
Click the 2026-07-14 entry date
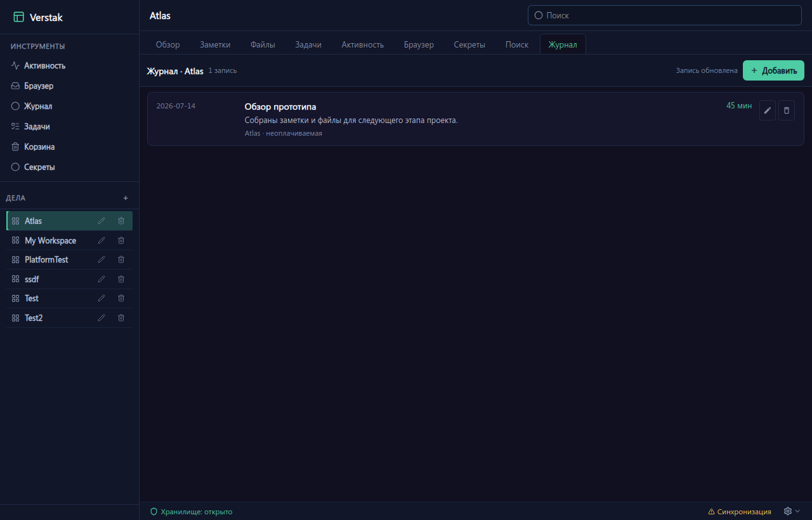(176, 106)
